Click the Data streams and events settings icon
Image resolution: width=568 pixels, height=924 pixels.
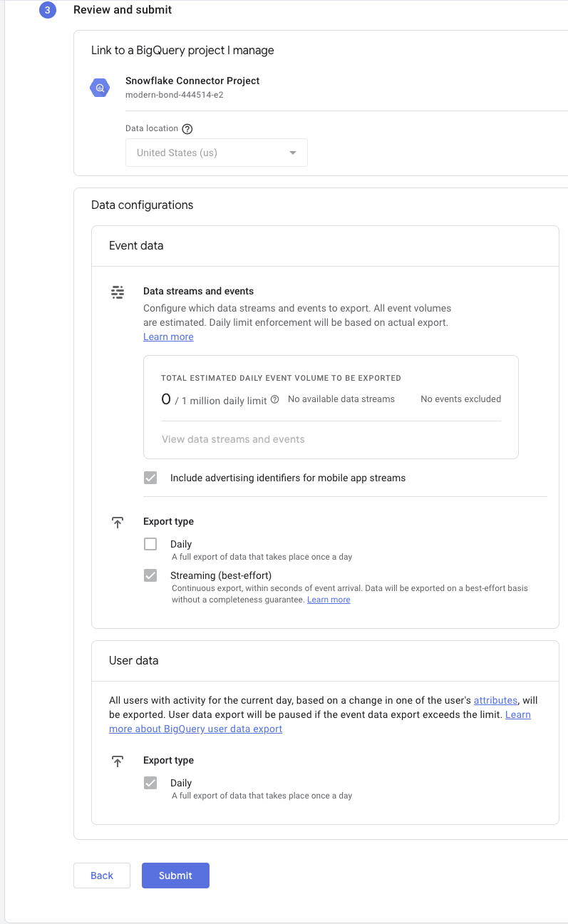(x=118, y=292)
